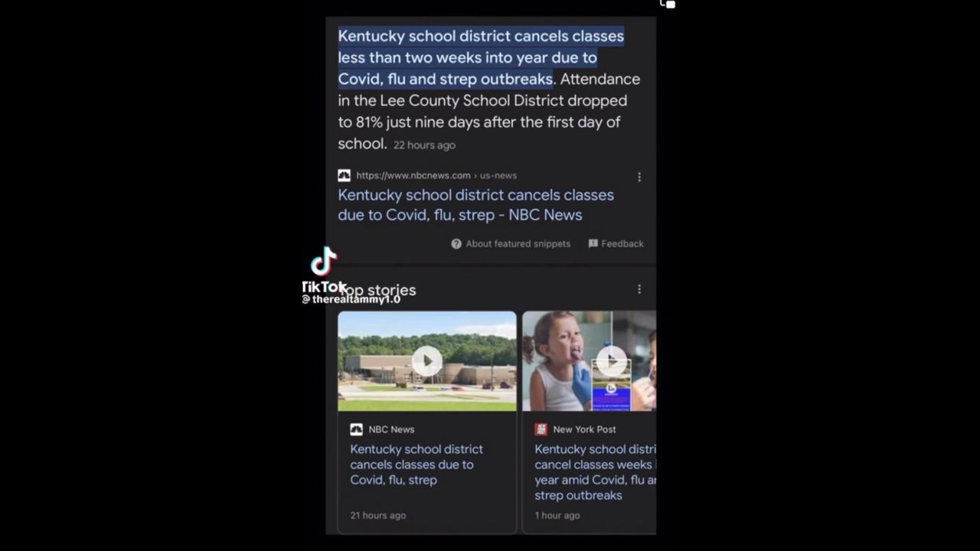This screenshot has width=980, height=551.
Task: Click the picture-in-picture icon at top
Action: [668, 4]
